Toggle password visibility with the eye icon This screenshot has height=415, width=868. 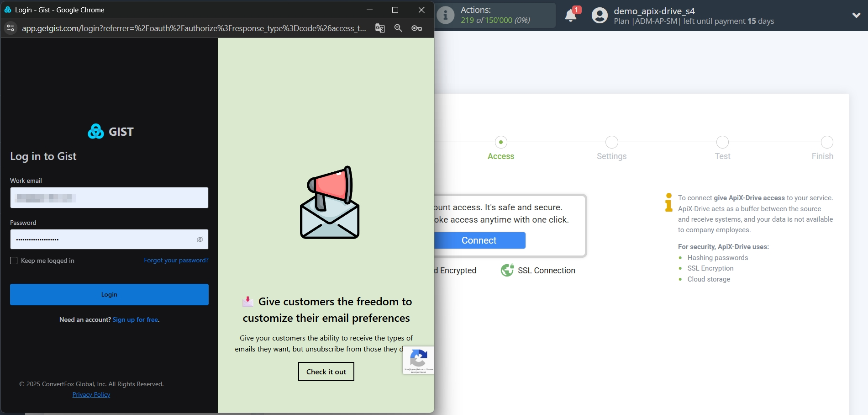(x=200, y=239)
